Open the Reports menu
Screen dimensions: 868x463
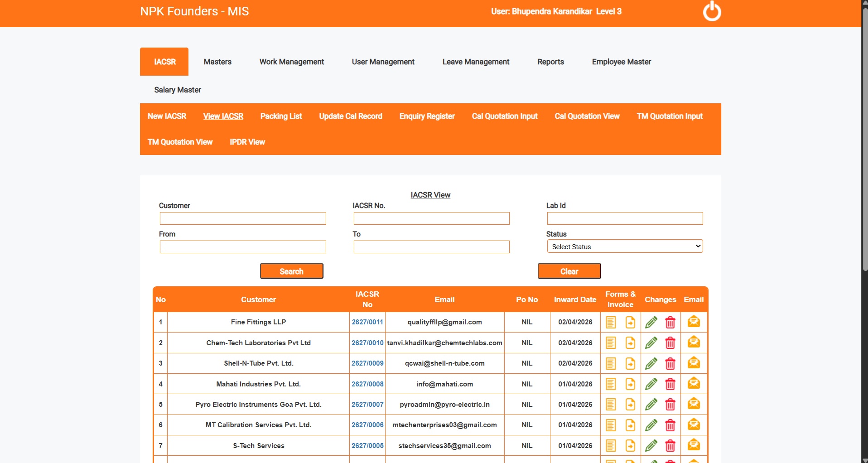(550, 62)
